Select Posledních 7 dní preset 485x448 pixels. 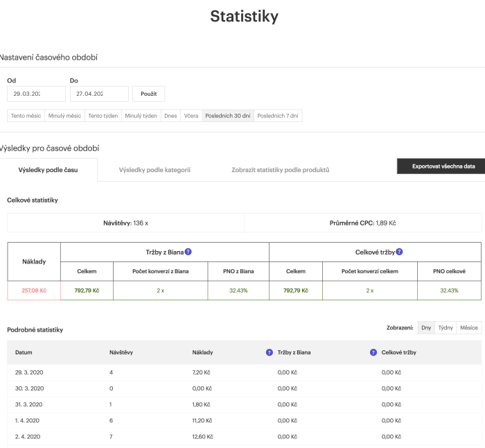(278, 116)
